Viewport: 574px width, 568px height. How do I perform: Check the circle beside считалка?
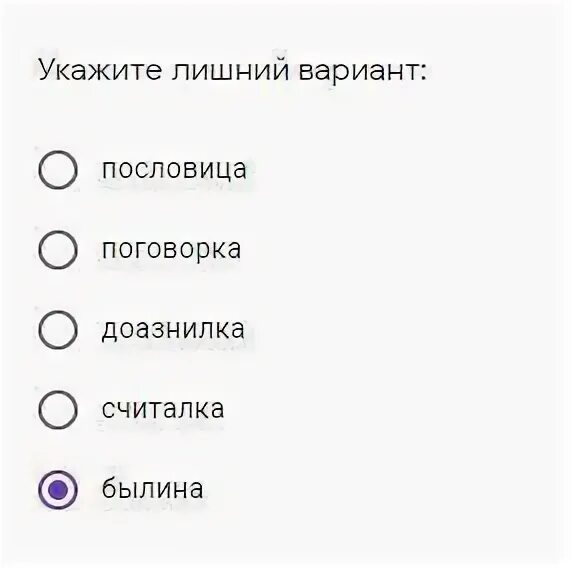pyautogui.click(x=58, y=409)
